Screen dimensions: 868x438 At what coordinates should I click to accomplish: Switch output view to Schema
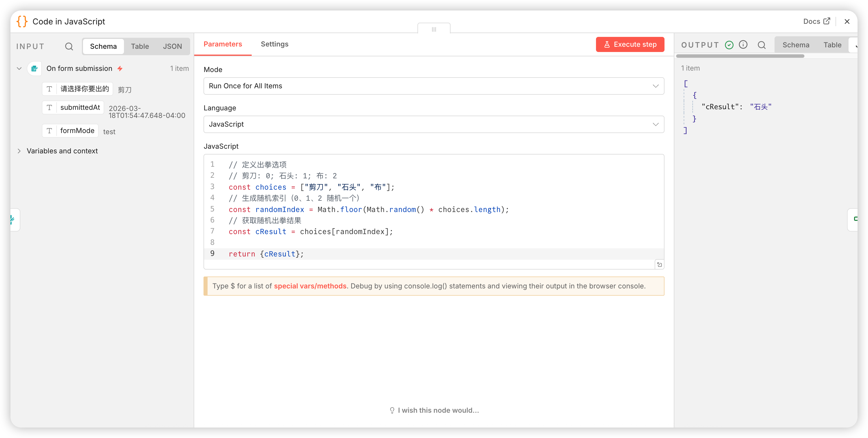point(795,45)
